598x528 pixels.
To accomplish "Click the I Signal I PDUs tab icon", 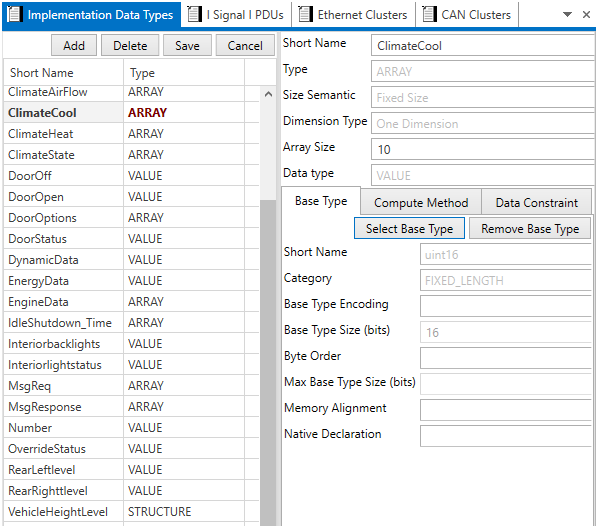I will [x=194, y=14].
